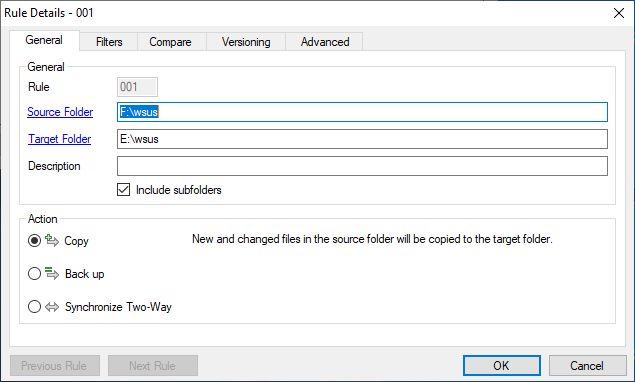Viewport: 635px width, 382px height.
Task: Switch to the Filters tab
Action: [109, 42]
